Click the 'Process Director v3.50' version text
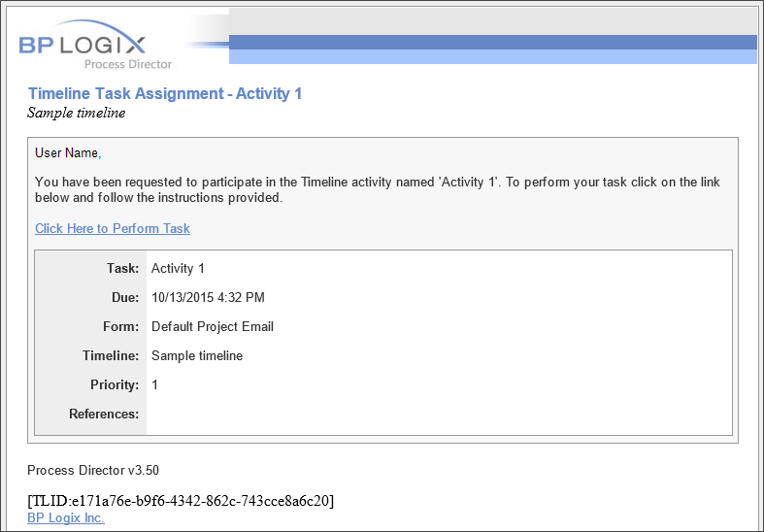 (x=91, y=470)
